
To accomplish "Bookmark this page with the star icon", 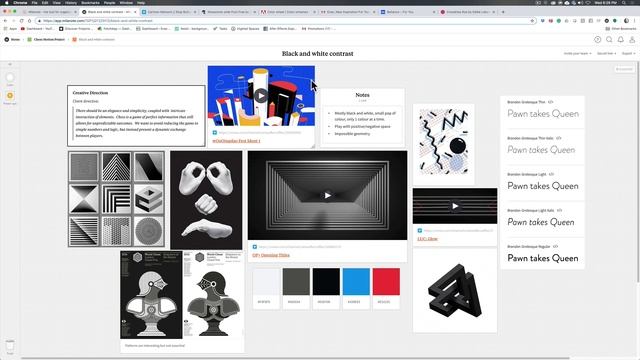I will click(x=532, y=20).
